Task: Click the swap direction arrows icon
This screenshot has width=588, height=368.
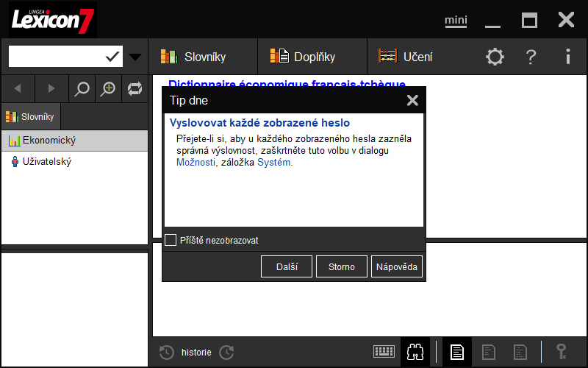Action: pos(135,88)
